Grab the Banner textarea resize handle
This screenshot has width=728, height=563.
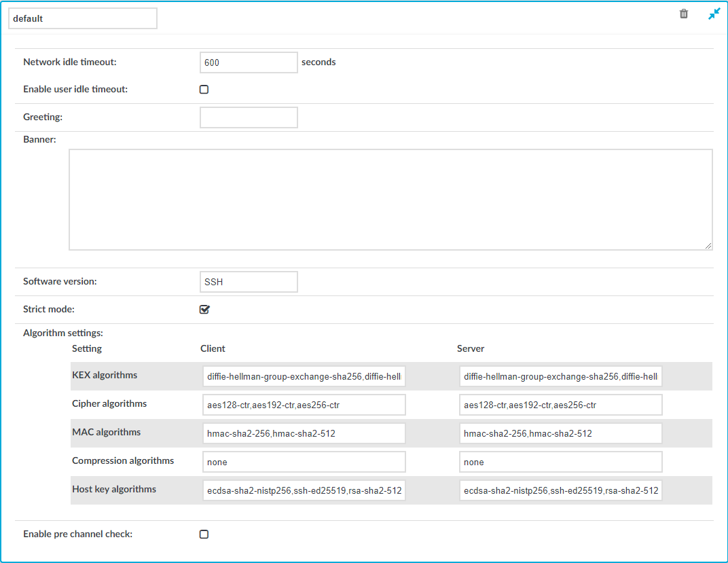[708, 246]
